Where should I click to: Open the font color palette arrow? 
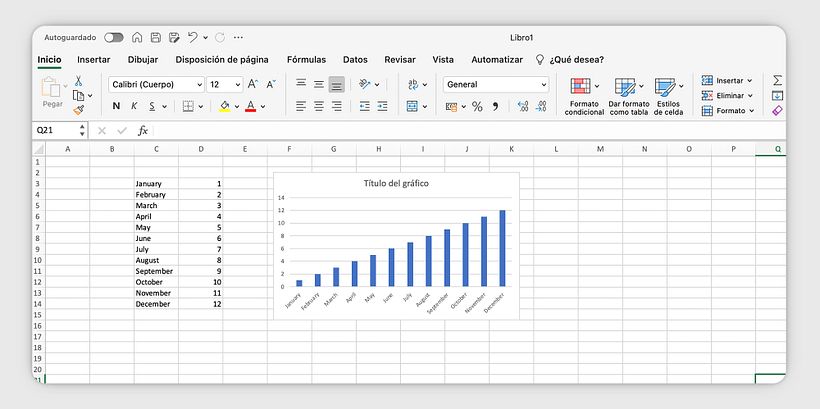(x=263, y=107)
